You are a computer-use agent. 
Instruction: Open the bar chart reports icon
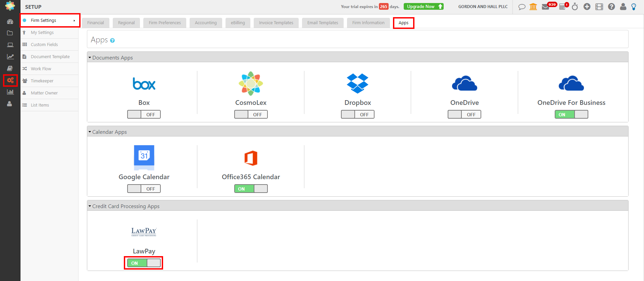(10, 92)
